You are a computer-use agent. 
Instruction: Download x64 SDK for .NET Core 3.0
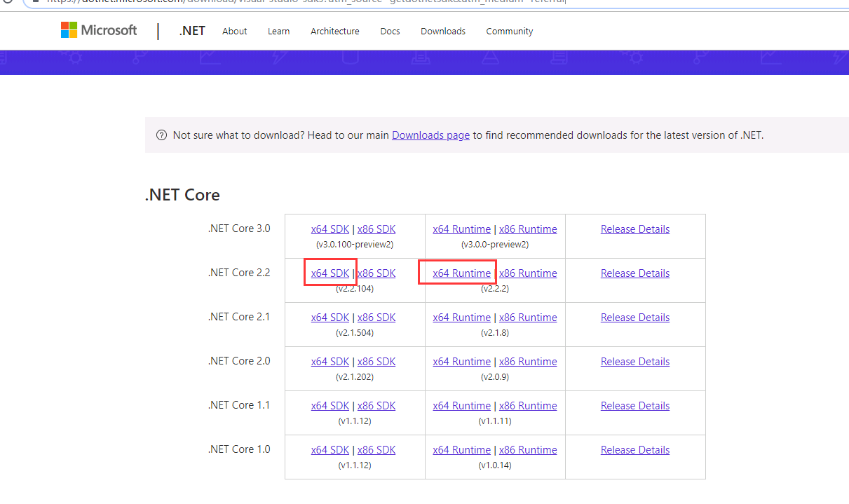pos(330,229)
